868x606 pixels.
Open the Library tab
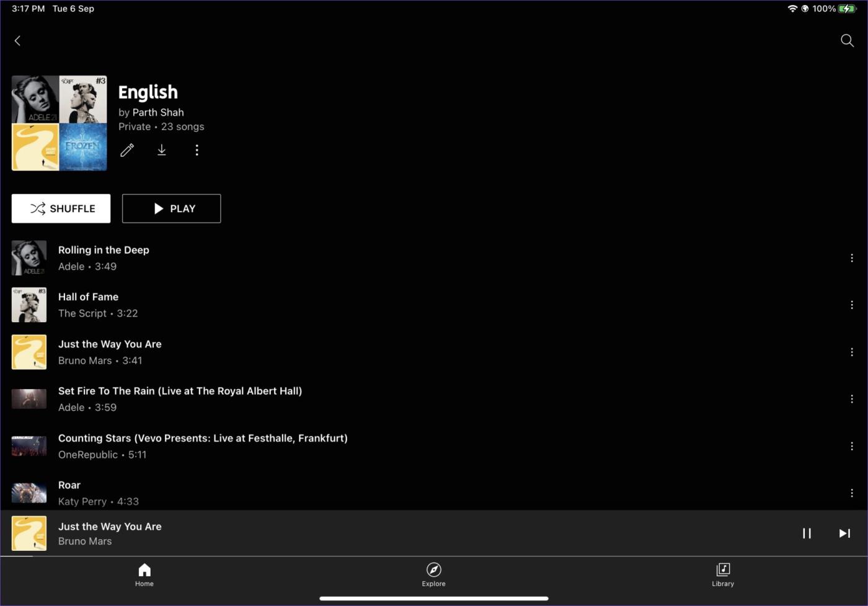[x=723, y=575]
